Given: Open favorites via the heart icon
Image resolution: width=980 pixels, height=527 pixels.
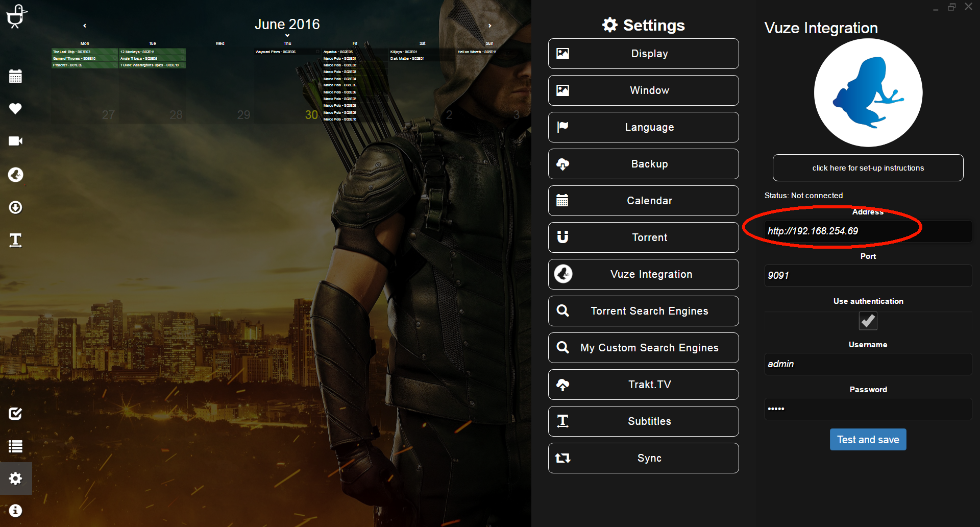Looking at the screenshot, I should point(15,108).
